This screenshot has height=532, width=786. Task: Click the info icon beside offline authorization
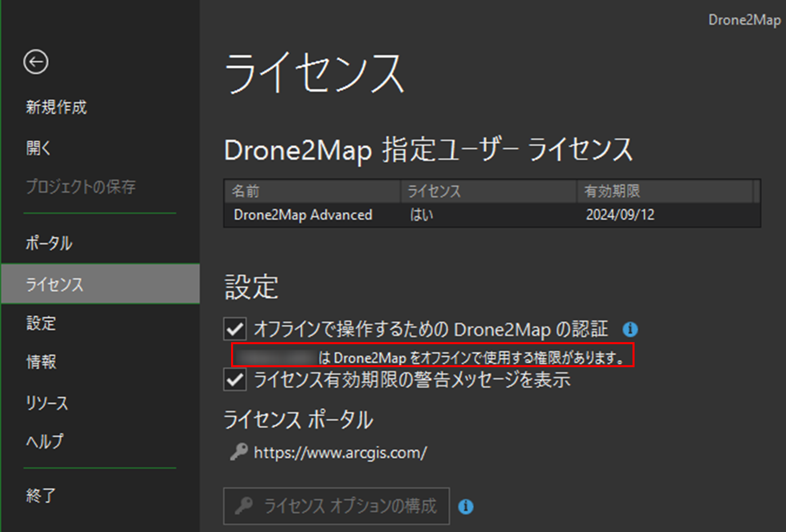pyautogui.click(x=630, y=329)
